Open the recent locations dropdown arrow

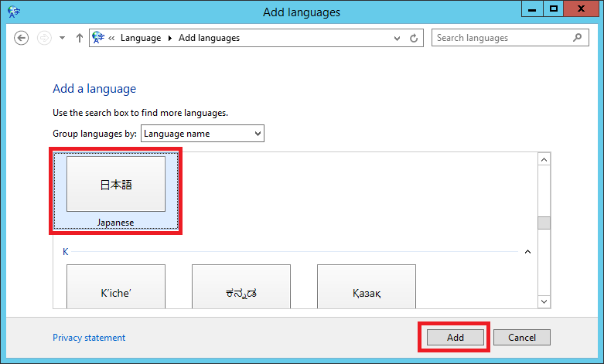pyautogui.click(x=62, y=38)
